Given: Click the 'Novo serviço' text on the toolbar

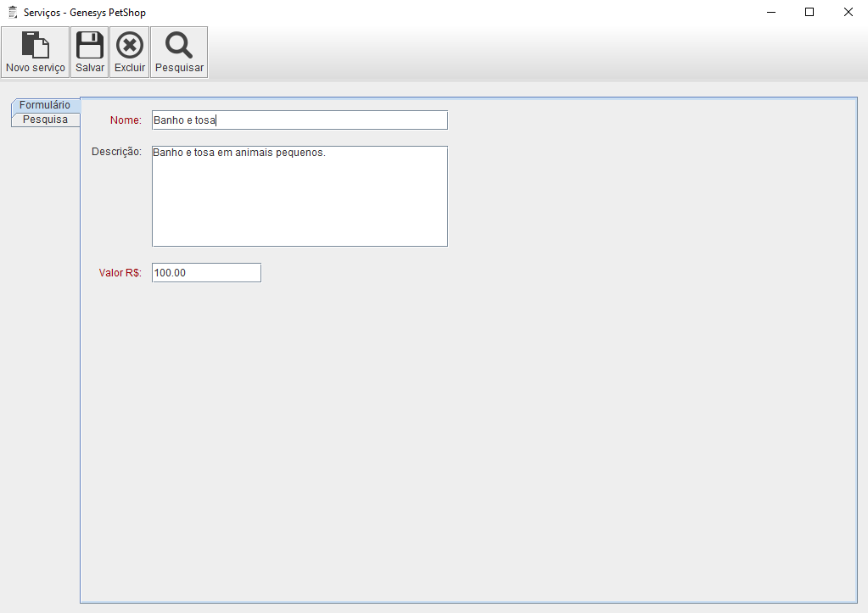Looking at the screenshot, I should coord(36,68).
